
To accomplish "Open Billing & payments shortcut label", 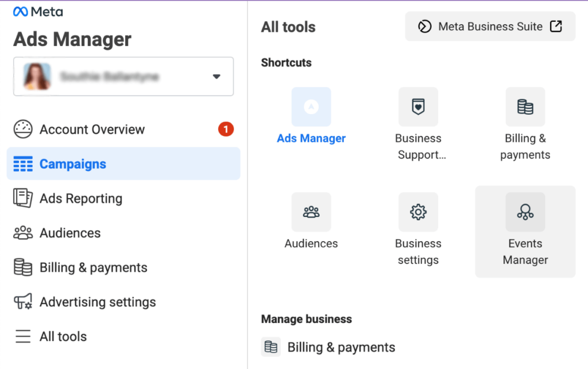I will 525,146.
